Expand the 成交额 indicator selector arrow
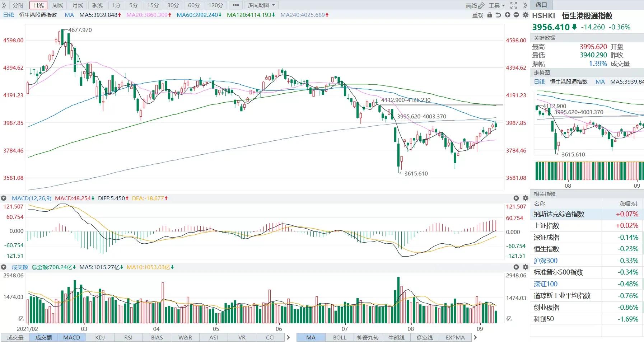644x342 pixels. click(x=4, y=267)
